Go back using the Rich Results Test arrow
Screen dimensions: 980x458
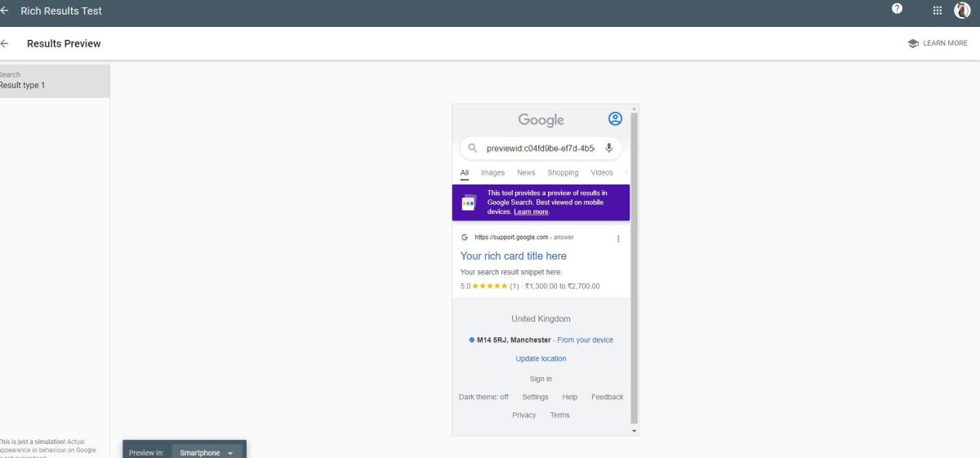point(4,11)
